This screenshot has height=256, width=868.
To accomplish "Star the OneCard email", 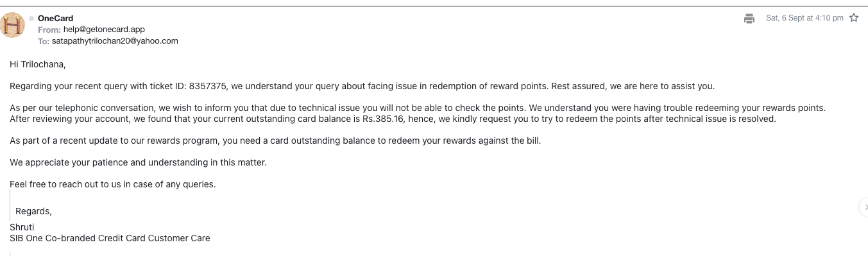I will pyautogui.click(x=854, y=18).
